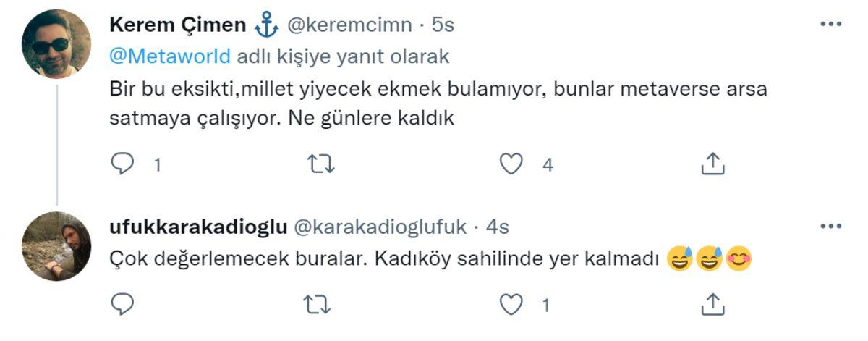Image resolution: width=868 pixels, height=341 pixels.
Task: Click the @karakadioglufuk handle
Action: coord(379,227)
